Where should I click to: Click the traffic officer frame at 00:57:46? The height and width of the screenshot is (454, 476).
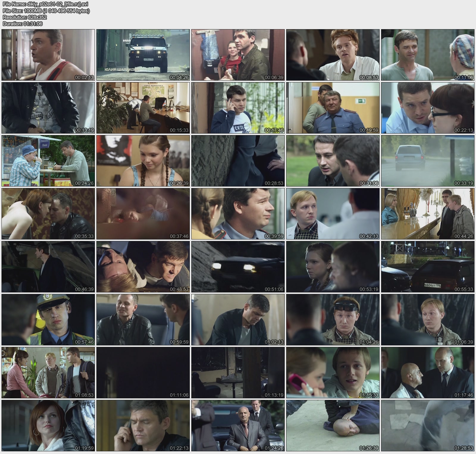point(48,320)
